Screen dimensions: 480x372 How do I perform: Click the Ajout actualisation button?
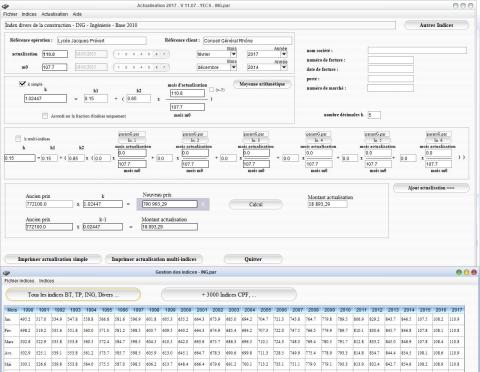431,188
